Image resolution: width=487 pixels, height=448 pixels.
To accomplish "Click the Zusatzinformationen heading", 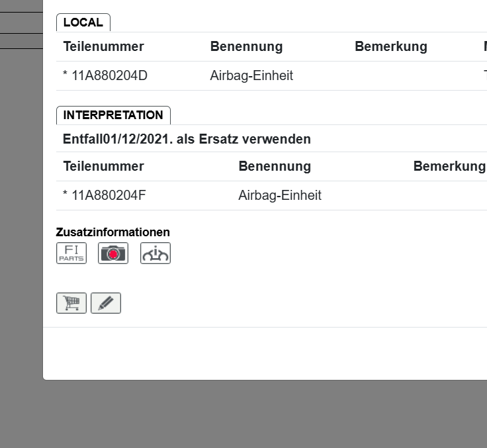I will tap(113, 232).
